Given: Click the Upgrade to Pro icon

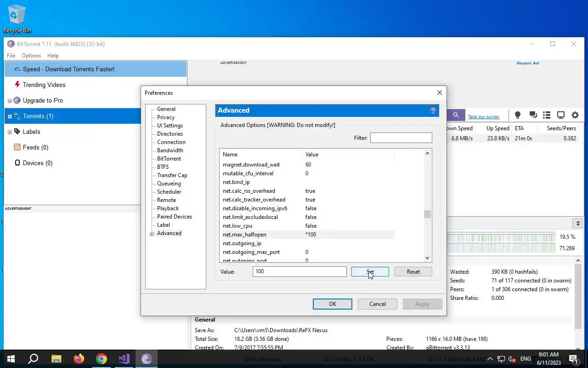Looking at the screenshot, I should (x=17, y=100).
